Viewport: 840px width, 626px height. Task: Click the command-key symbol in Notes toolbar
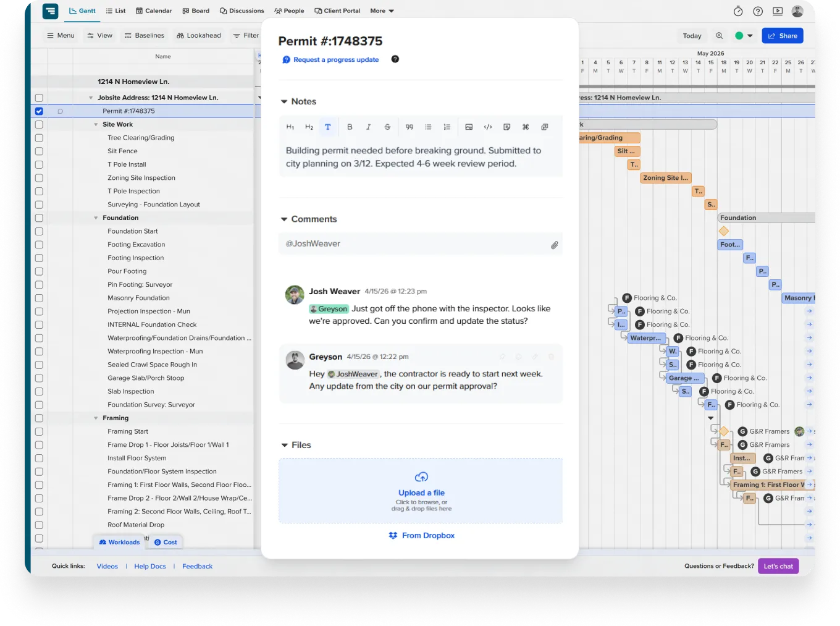[x=526, y=127]
